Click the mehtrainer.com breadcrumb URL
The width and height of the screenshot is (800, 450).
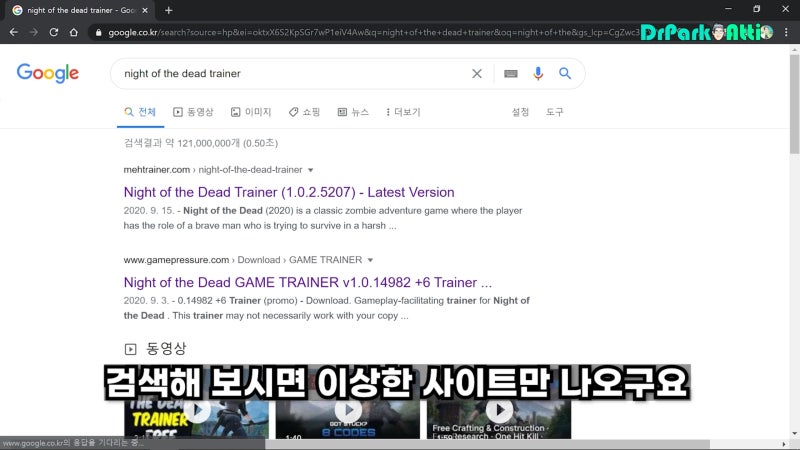click(x=213, y=169)
